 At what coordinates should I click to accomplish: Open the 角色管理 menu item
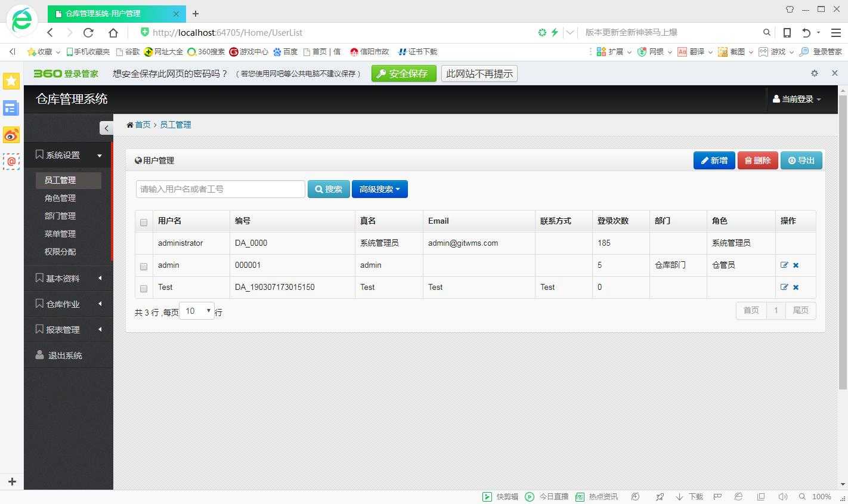point(60,198)
